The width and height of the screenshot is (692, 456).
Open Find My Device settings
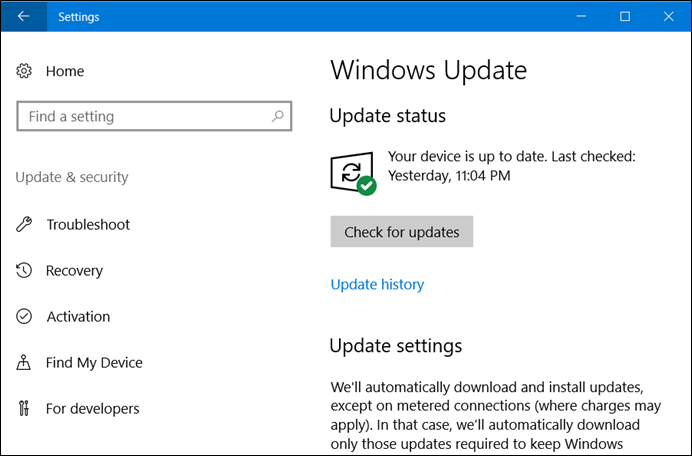[x=94, y=363]
